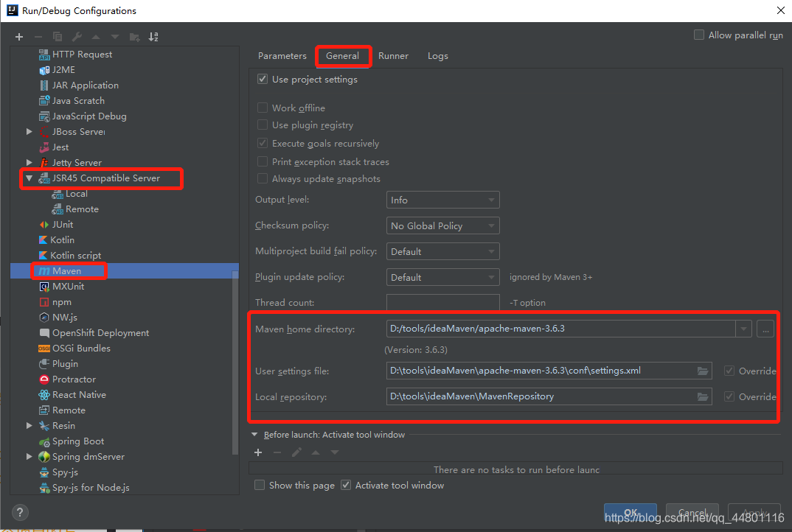The height and width of the screenshot is (532, 792).
Task: Move configuration up arrow in toolbar
Action: click(x=96, y=37)
